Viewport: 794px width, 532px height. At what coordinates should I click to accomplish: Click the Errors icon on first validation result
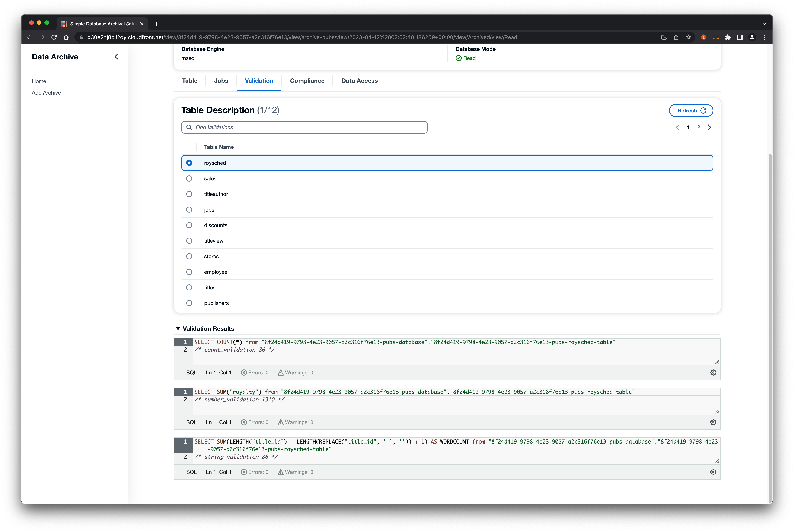point(244,372)
